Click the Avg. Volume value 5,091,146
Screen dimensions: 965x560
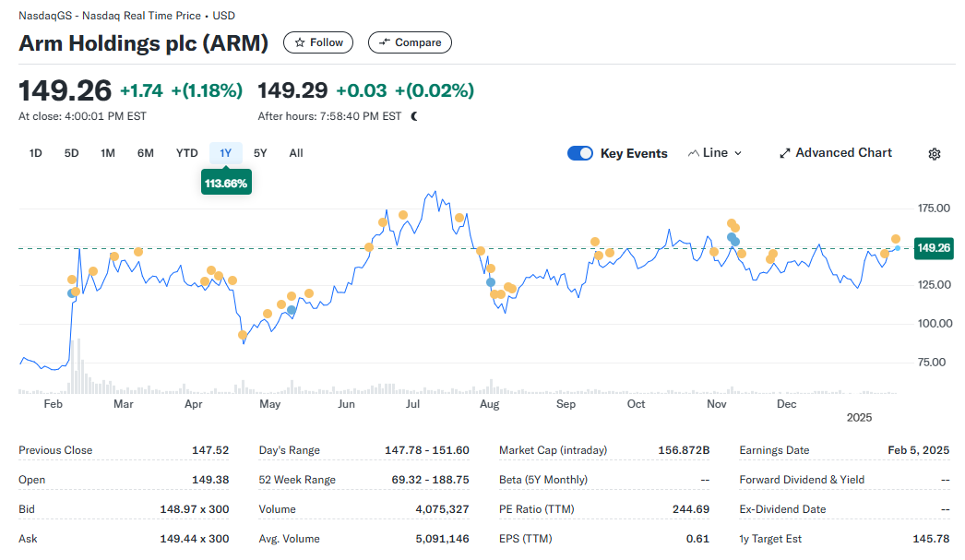pos(442,539)
